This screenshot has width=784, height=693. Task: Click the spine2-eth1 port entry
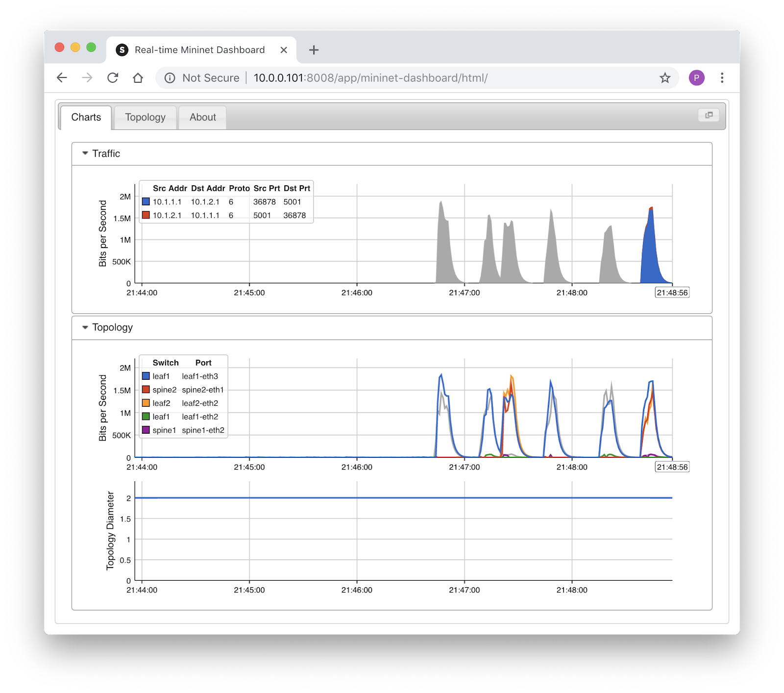(x=203, y=390)
